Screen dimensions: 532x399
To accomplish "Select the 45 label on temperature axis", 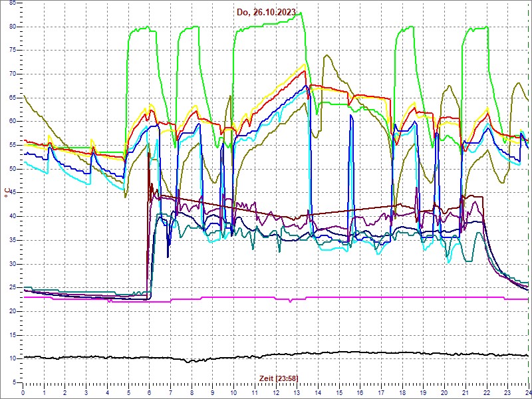I will [x=12, y=193].
